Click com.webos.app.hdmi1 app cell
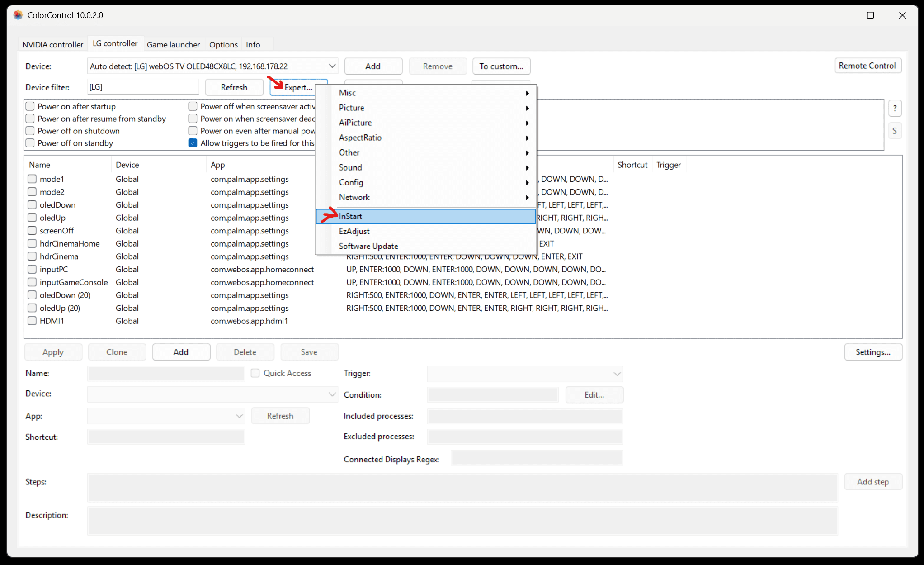The width and height of the screenshot is (924, 565). point(249,321)
